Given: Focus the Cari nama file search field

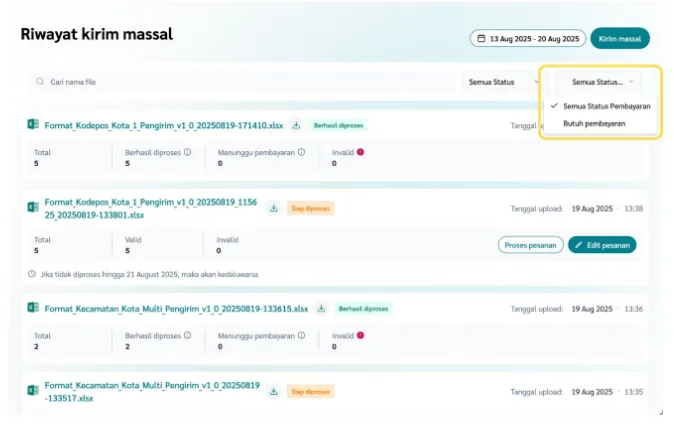Looking at the screenshot, I should (x=240, y=82).
